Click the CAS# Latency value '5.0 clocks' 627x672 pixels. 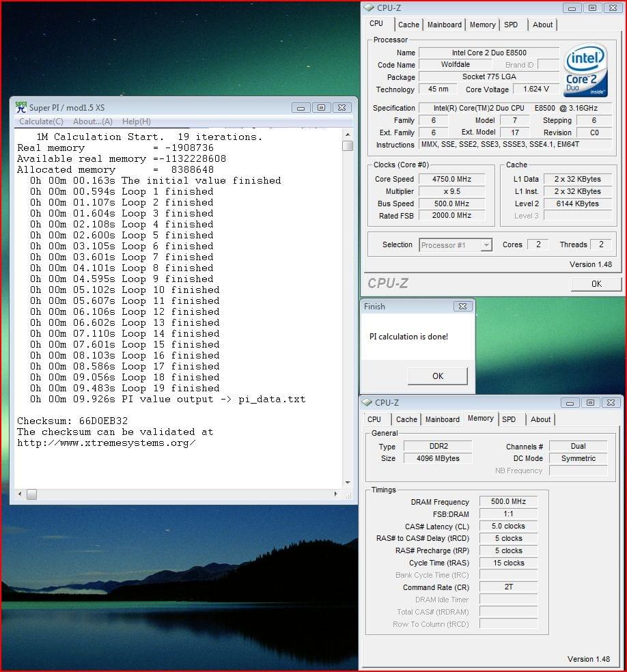[x=508, y=527]
